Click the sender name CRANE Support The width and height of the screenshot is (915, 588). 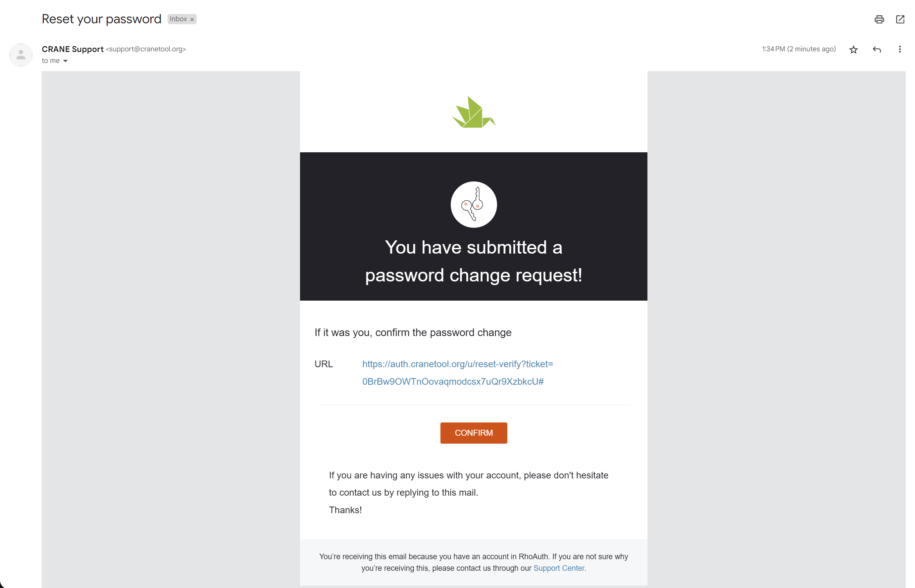[x=73, y=49]
